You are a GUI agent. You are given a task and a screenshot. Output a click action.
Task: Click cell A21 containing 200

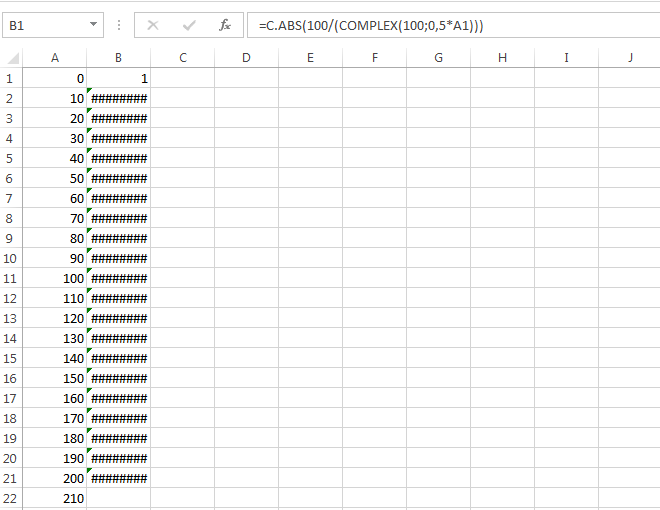tap(55, 478)
